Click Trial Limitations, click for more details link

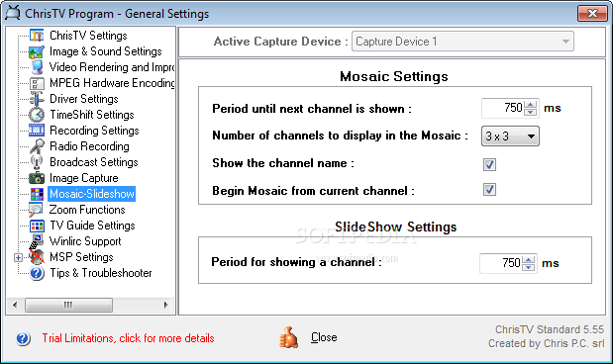point(128,338)
